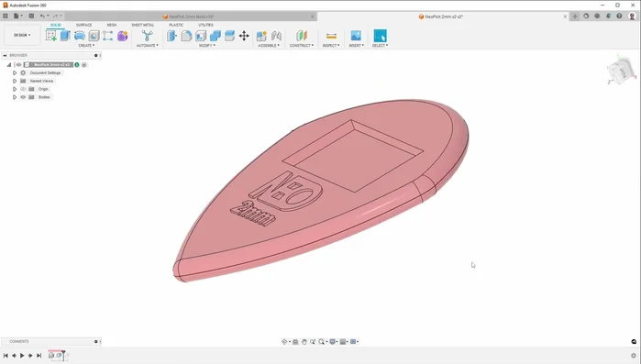Click the Redo arrow
Screen dimensions: 641x364
(55, 16)
